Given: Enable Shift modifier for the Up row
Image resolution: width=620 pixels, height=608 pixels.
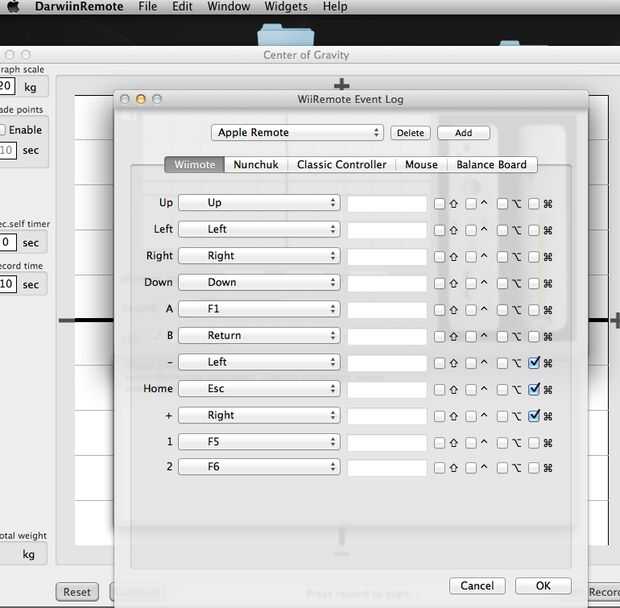Looking at the screenshot, I should click(439, 204).
